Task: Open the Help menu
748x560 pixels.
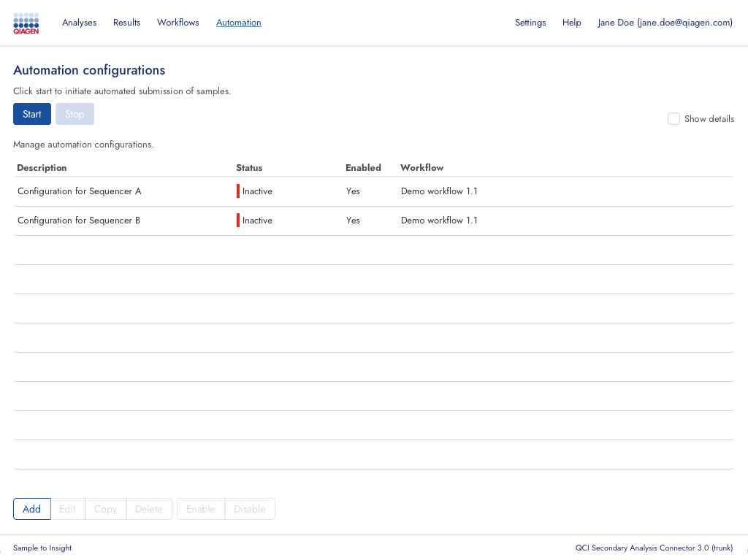Action: [x=571, y=23]
